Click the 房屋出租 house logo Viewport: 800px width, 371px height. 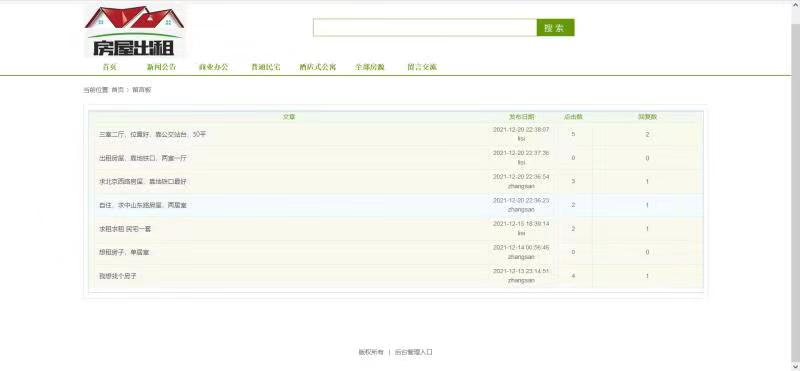click(135, 31)
